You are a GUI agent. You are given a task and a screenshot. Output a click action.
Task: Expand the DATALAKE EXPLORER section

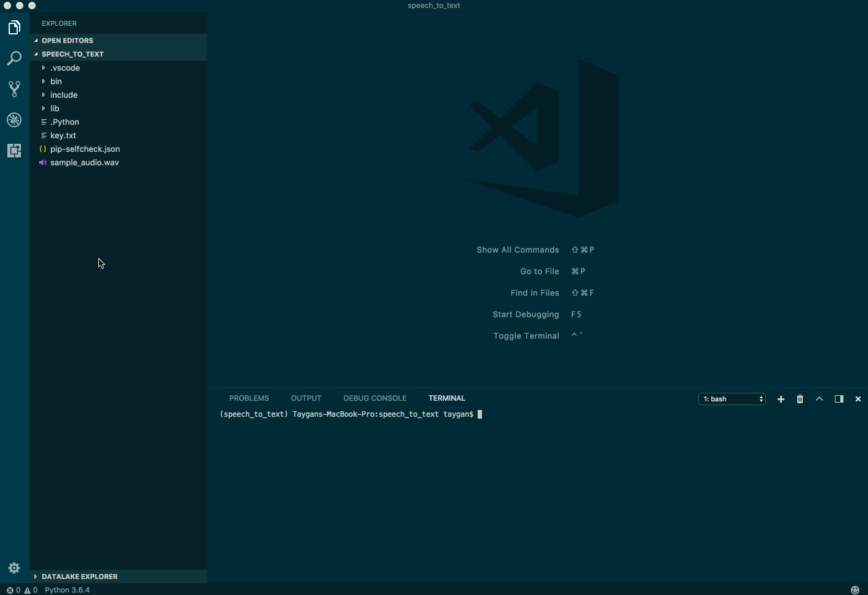(118, 577)
